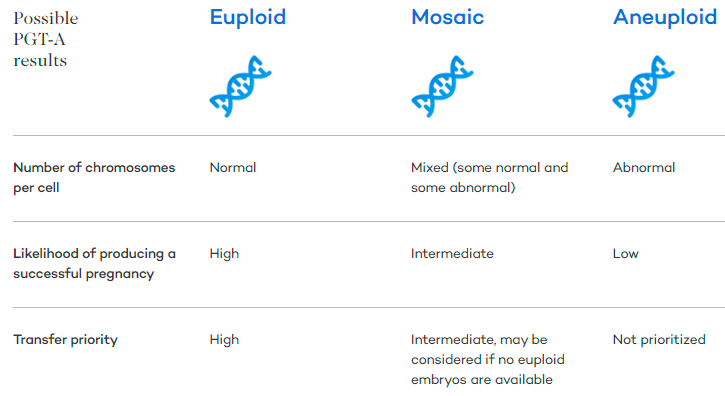This screenshot has width=725, height=396.
Task: Click the DNA icon under Aneuploid
Action: tap(644, 87)
